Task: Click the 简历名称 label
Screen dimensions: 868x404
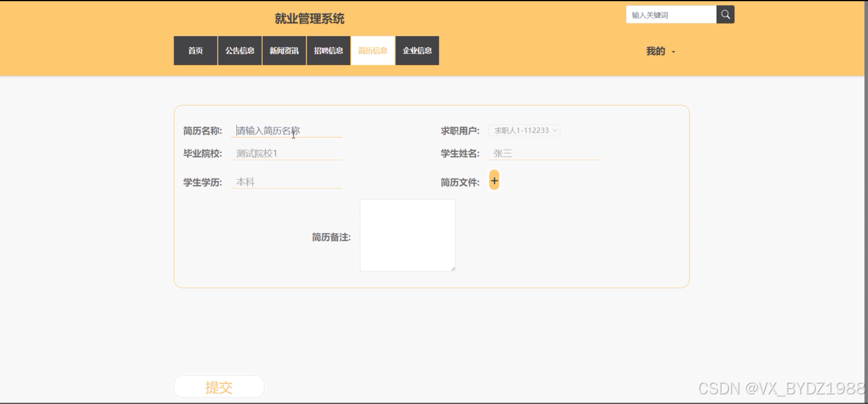Action: coord(203,131)
